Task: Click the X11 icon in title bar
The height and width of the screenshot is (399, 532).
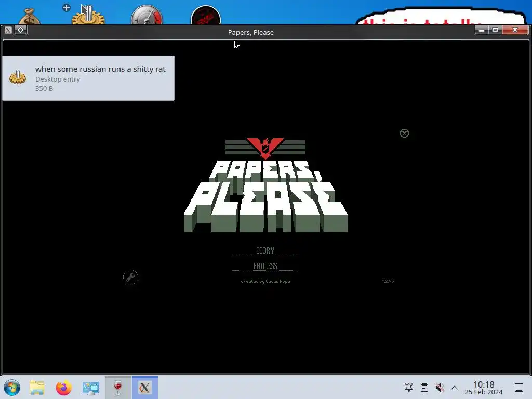Action: [8, 30]
